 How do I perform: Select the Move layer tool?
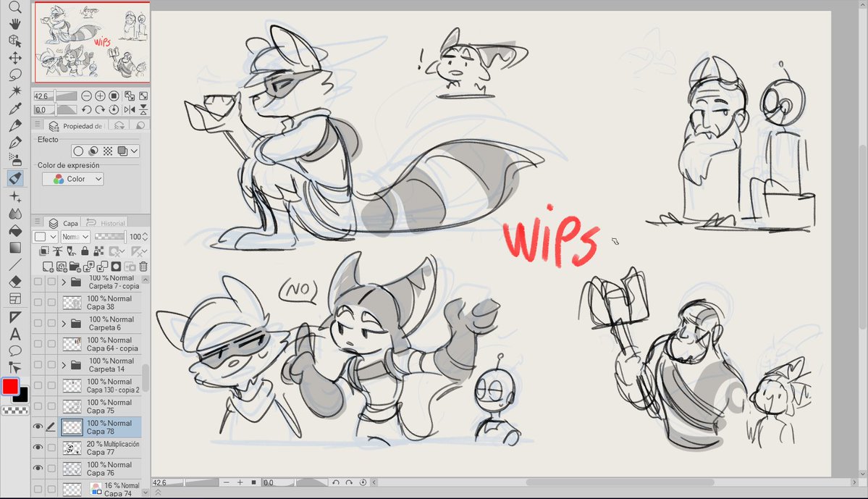coord(15,58)
